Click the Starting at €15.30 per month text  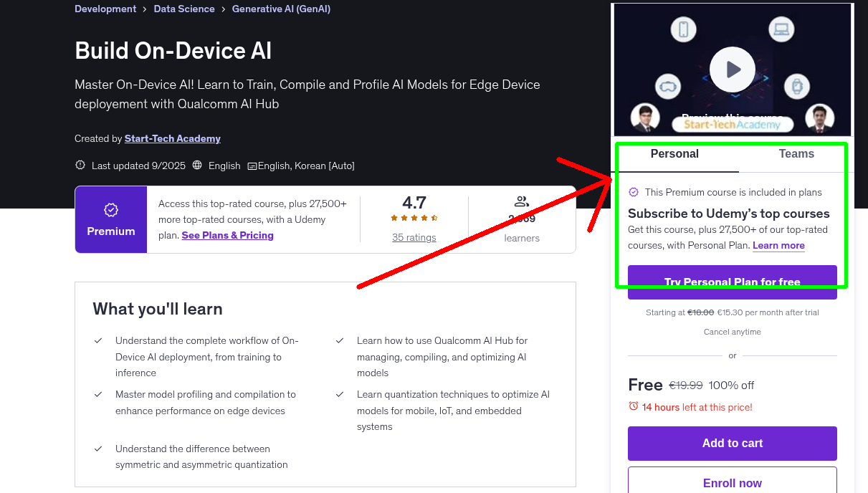(x=733, y=312)
